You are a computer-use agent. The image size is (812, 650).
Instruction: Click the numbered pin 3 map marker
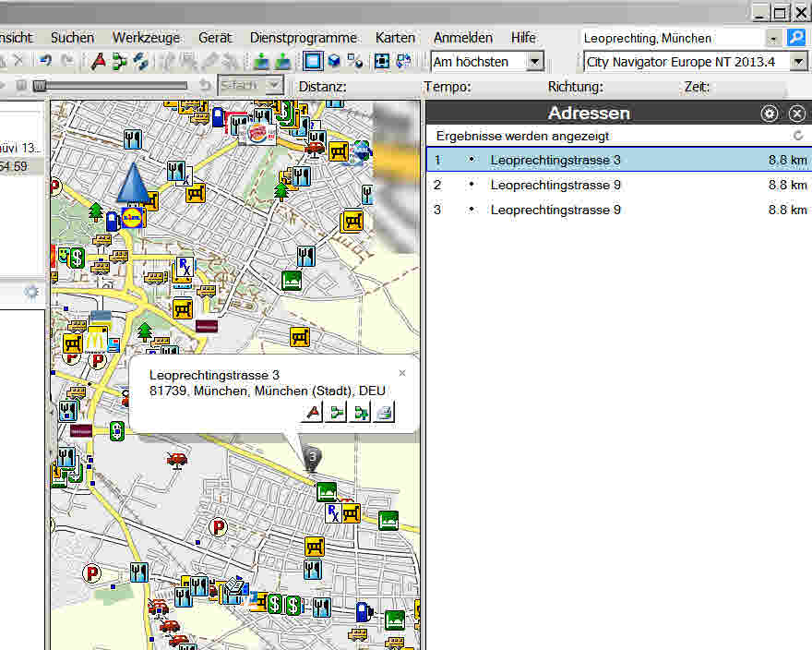point(313,458)
